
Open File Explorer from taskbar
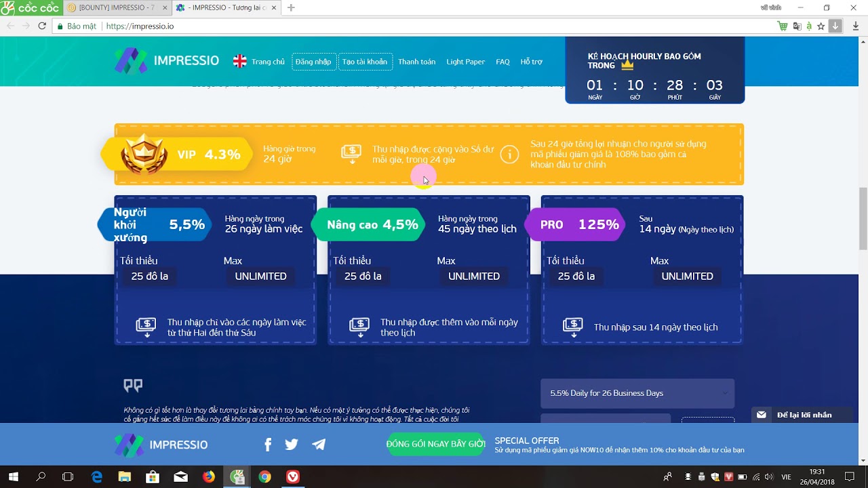pos(124,476)
